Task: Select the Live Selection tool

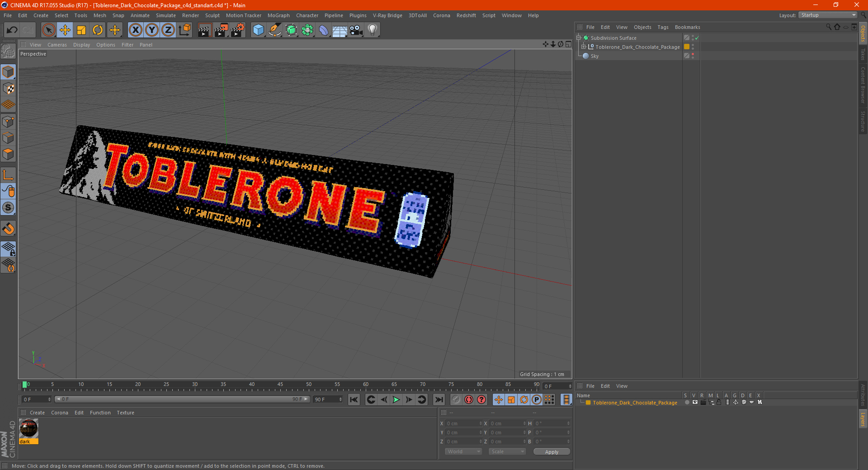Action: click(x=48, y=30)
